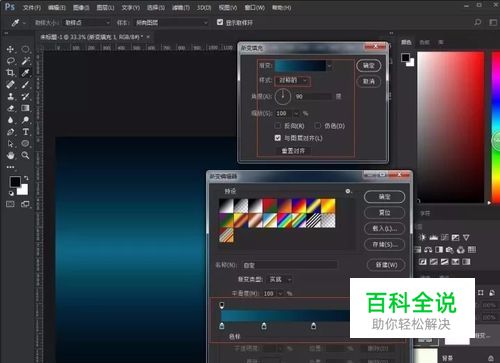
Task: Select the Hand tool
Action: point(10,155)
